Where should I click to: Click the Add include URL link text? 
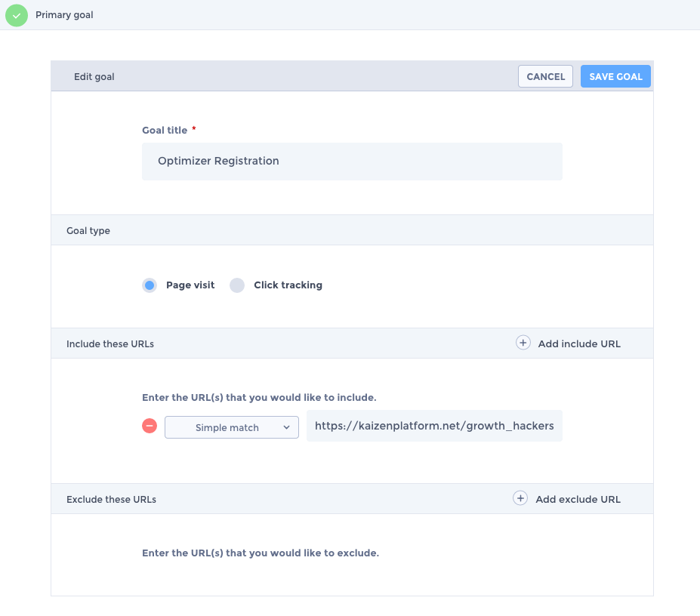coord(579,343)
